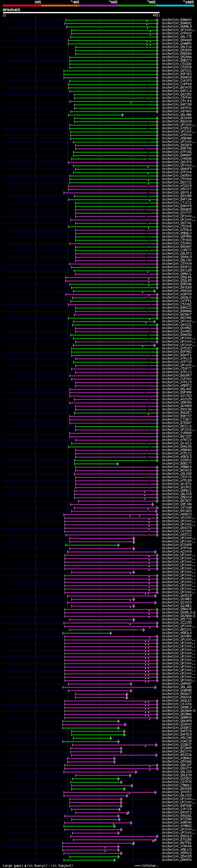This screenshot has height=868, width=197.
Task: Select the short green bar for UniRef100_B8BC77
Action: pyautogui.click(x=96, y=464)
